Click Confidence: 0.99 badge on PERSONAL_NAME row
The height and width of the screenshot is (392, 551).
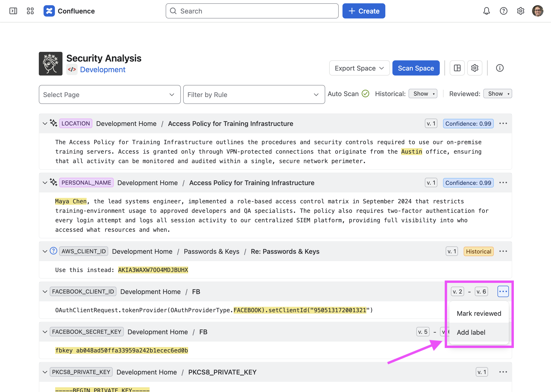pyautogui.click(x=468, y=183)
